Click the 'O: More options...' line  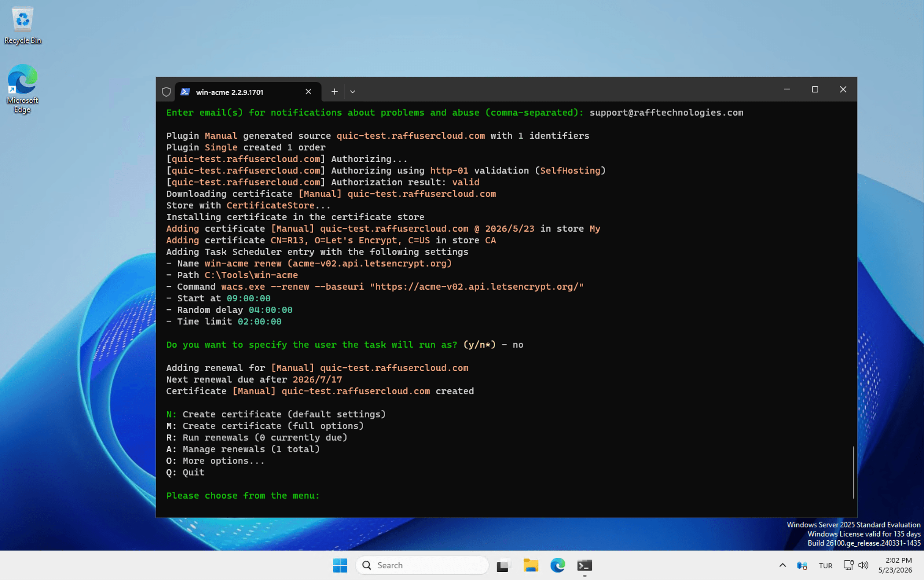(215, 461)
